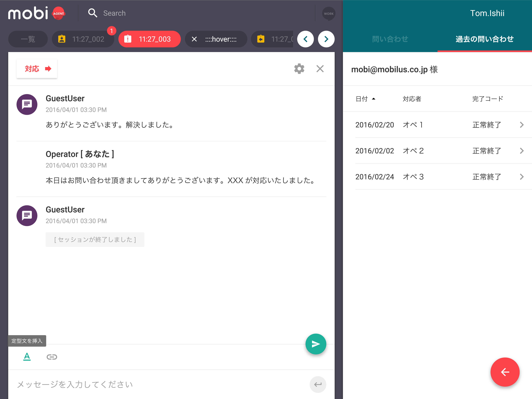
Task: Click the セッションが終了しました notice
Action: coord(95,239)
